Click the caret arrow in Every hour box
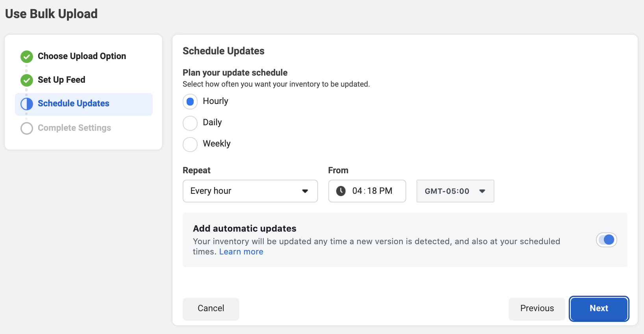The height and width of the screenshot is (334, 644). 305,191
